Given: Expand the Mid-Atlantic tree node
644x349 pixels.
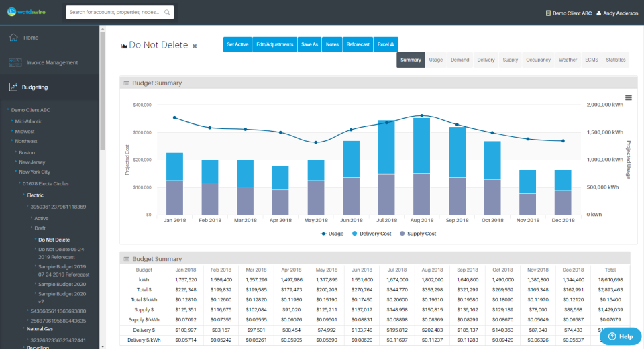Looking at the screenshot, I should tap(12, 121).
